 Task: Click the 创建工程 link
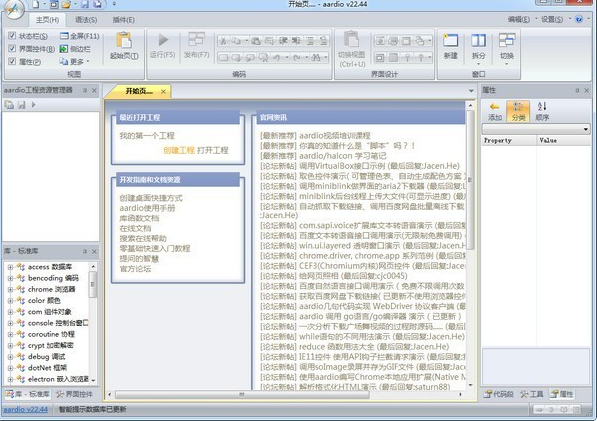(179, 150)
